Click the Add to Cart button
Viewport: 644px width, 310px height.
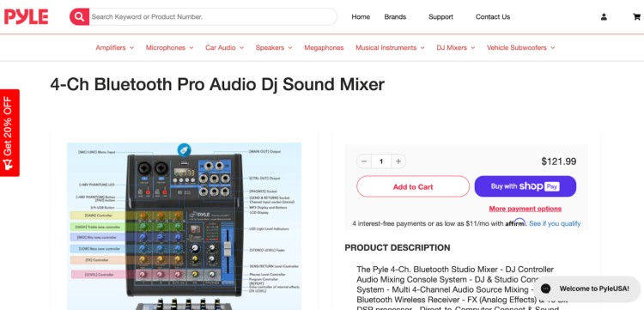coord(413,187)
